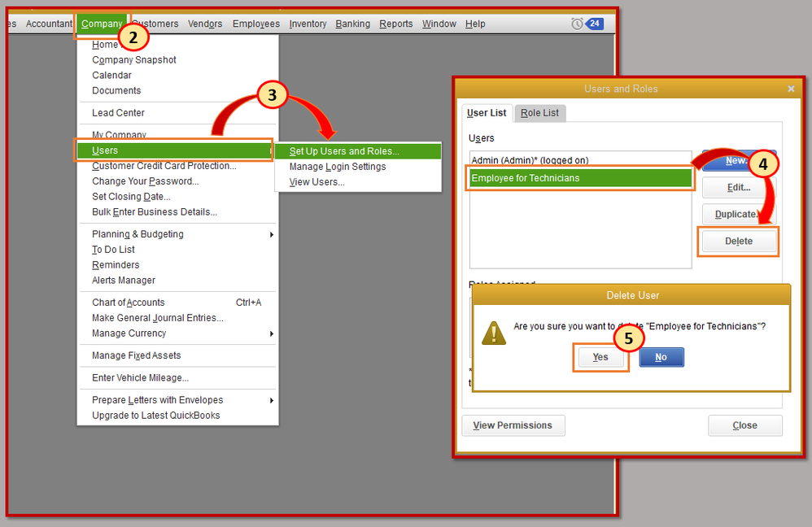This screenshot has height=527, width=812.
Task: Click the warning icon in Delete User dialog
Action: 494,333
